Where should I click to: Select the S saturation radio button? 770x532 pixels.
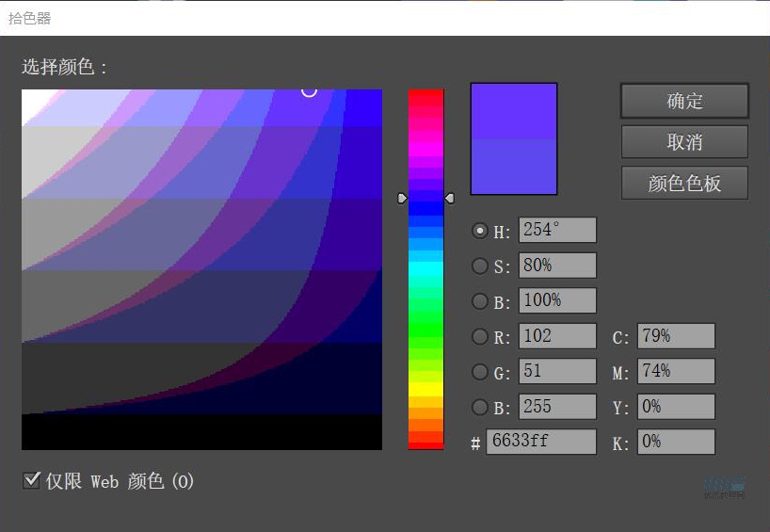(x=480, y=266)
